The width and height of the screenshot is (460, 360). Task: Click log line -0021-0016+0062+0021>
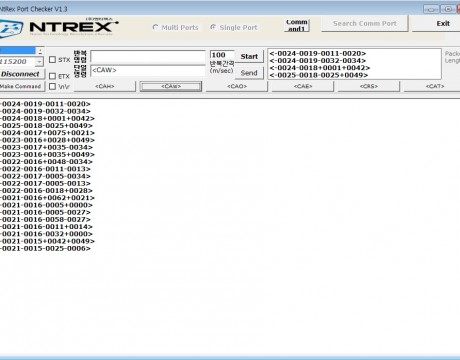47,198
